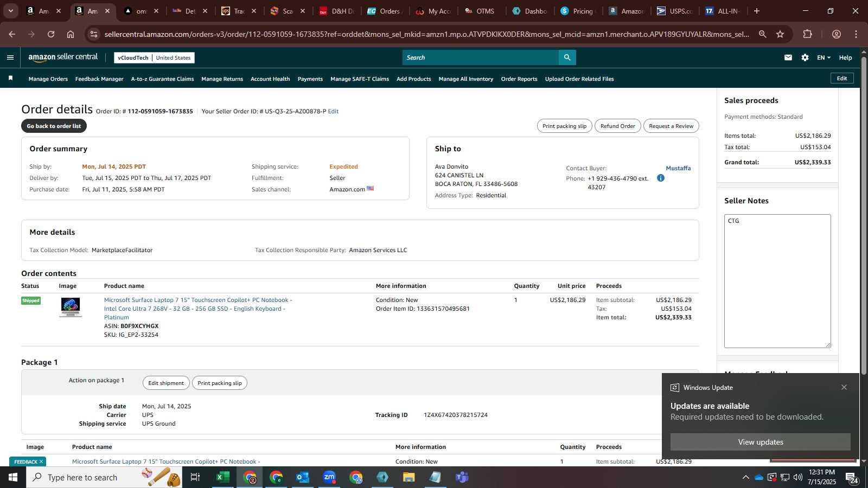
Task: Click the bookmark icon in the menu bar
Action: (10, 79)
